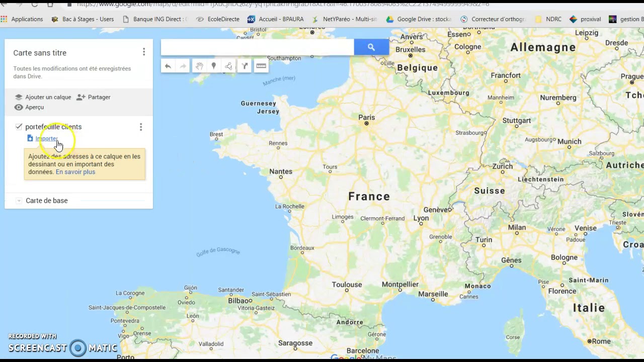The image size is (644, 362).
Task: Uncheck the portefeuille clients layer checkbox
Action: (x=19, y=127)
